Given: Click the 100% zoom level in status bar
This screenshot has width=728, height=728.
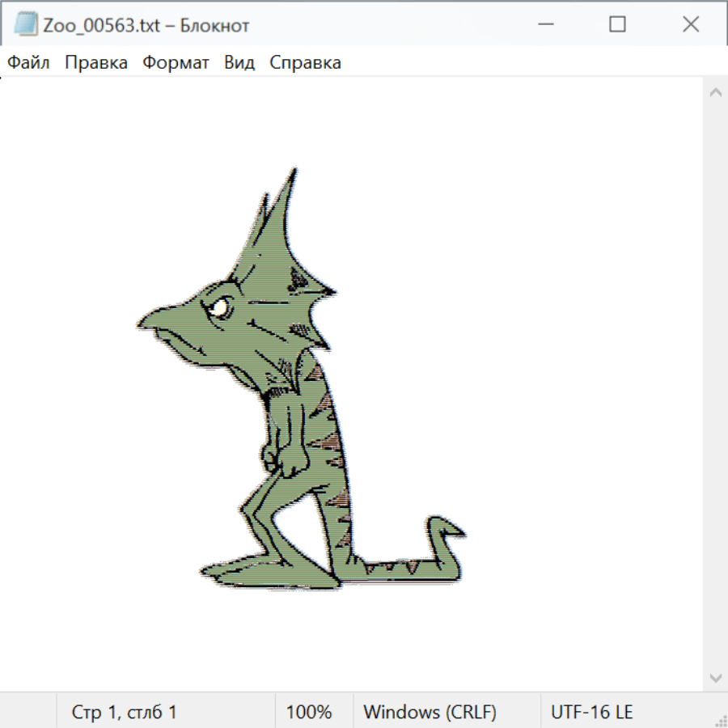Looking at the screenshot, I should [x=309, y=713].
